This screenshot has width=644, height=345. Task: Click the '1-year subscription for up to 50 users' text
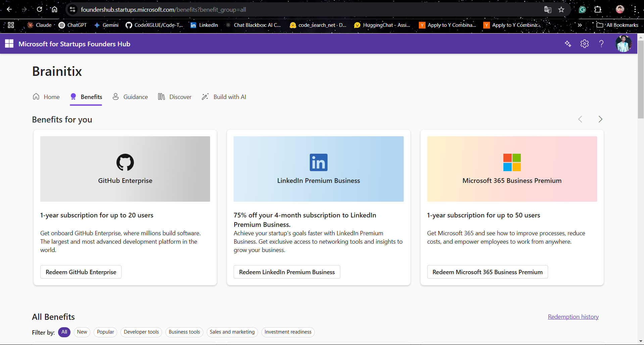(x=484, y=215)
